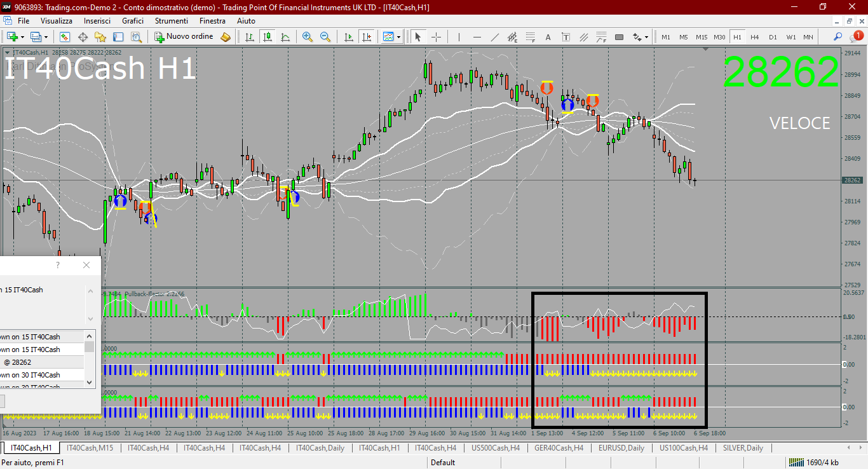Select the horizontal line drawing tool
The height and width of the screenshot is (469, 868).
pyautogui.click(x=477, y=37)
